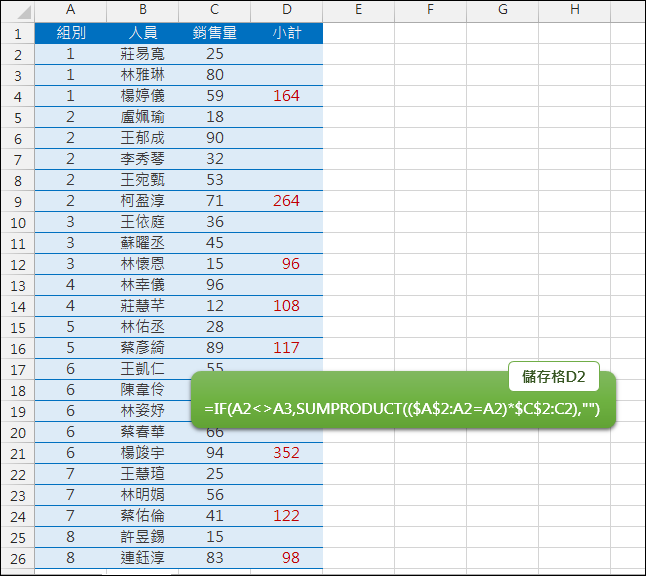Select column C header

coord(215,11)
